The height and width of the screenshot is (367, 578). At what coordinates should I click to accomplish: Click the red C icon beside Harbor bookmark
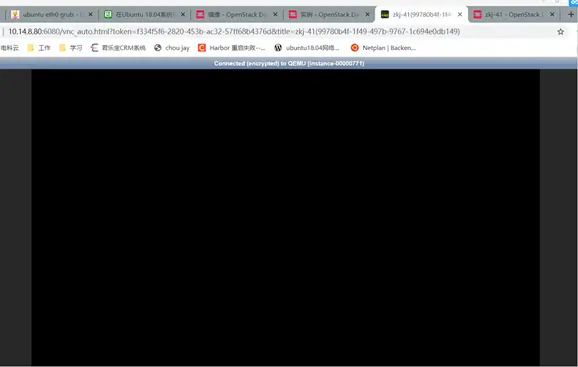[202, 48]
